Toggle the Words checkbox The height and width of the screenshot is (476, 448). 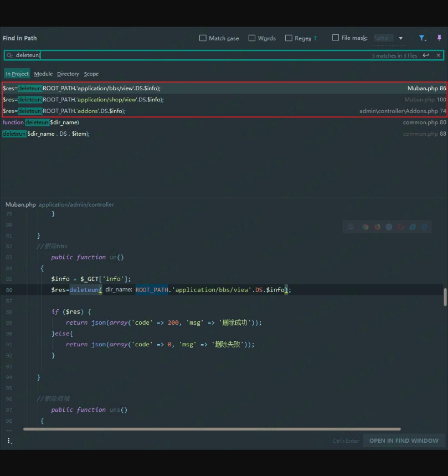[252, 38]
